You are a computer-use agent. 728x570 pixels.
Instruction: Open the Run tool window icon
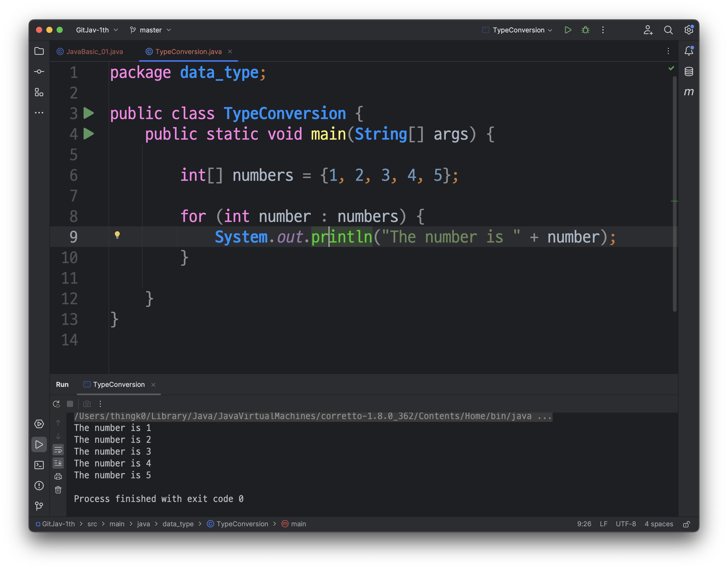(39, 444)
